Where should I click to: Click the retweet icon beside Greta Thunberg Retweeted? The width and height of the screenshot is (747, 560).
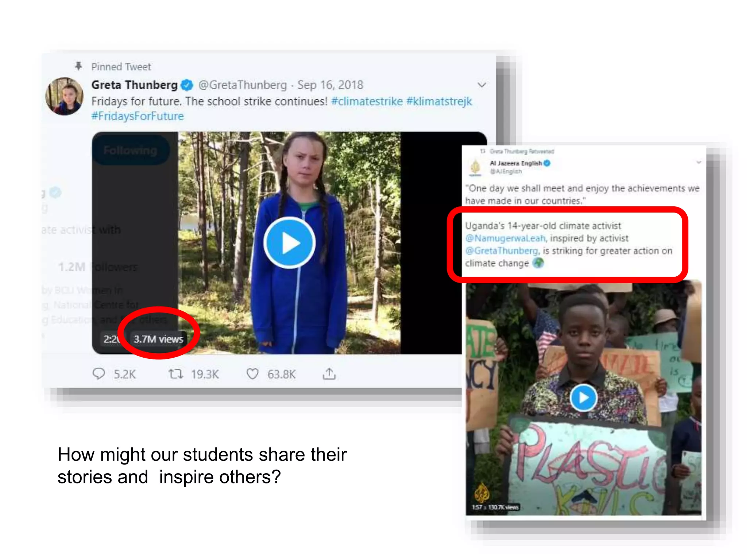point(483,151)
